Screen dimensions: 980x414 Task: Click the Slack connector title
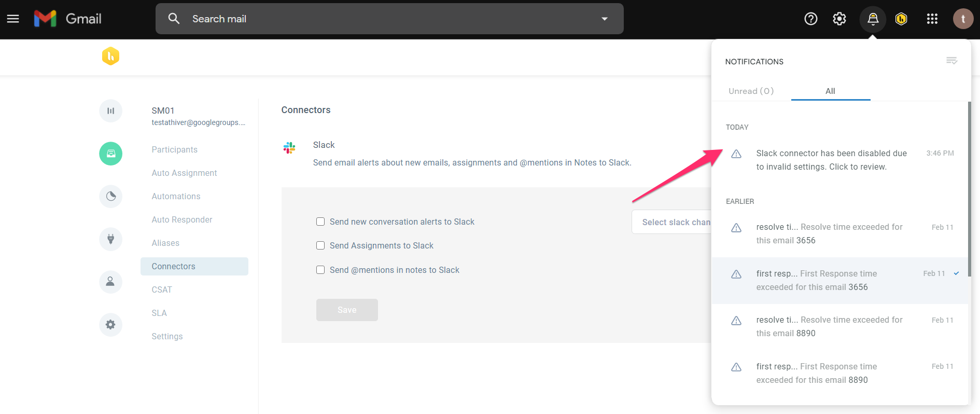click(x=324, y=145)
